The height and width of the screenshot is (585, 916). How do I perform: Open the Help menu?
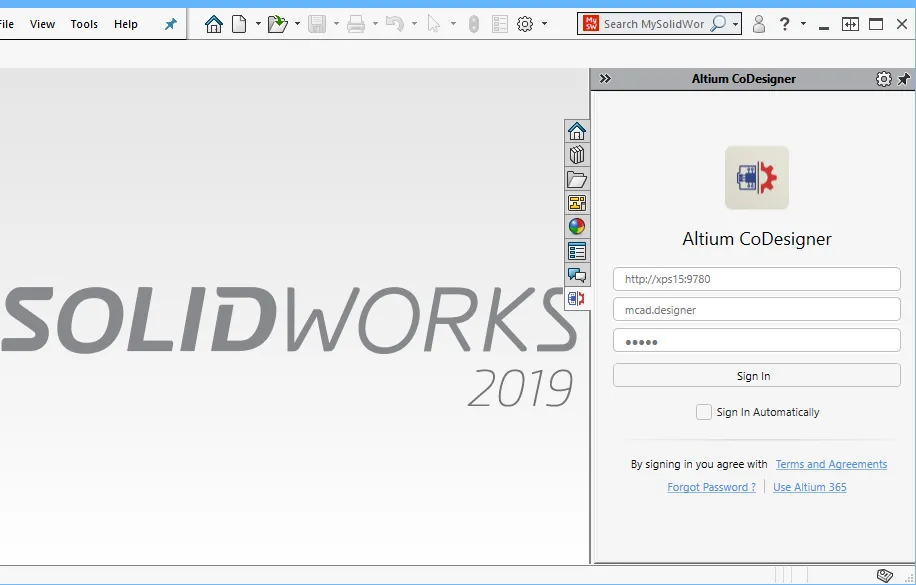(126, 24)
